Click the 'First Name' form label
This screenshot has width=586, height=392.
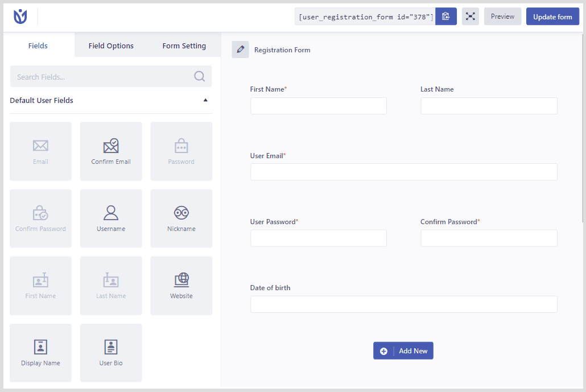269,89
